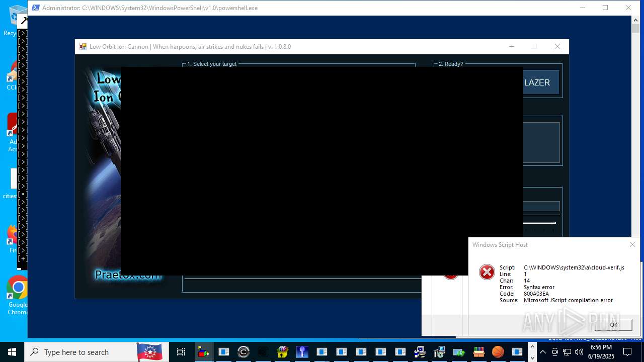The image size is (644, 362).
Task: Click OK in the Windows Script Host dialog
Action: tap(613, 325)
